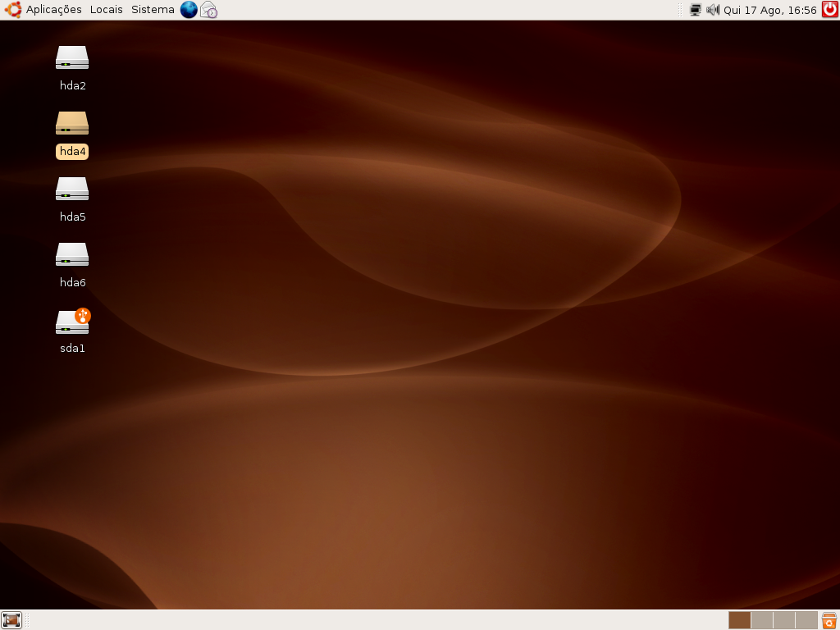Viewport: 840px width, 630px height.
Task: Click the clock showing Qui 17 Ago, 16:56
Action: (x=769, y=10)
